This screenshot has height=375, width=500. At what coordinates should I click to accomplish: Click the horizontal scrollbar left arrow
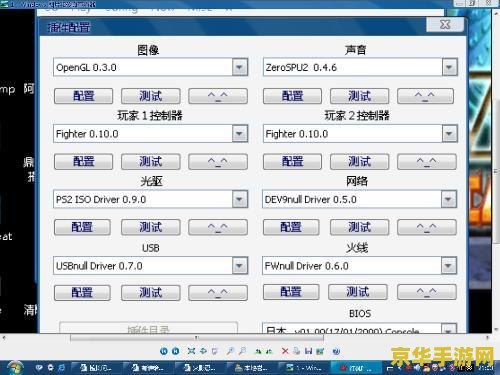[x=4, y=337]
